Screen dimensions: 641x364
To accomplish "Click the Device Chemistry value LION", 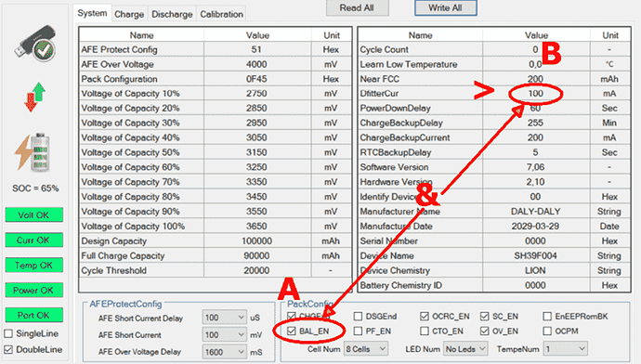I will coord(536,270).
